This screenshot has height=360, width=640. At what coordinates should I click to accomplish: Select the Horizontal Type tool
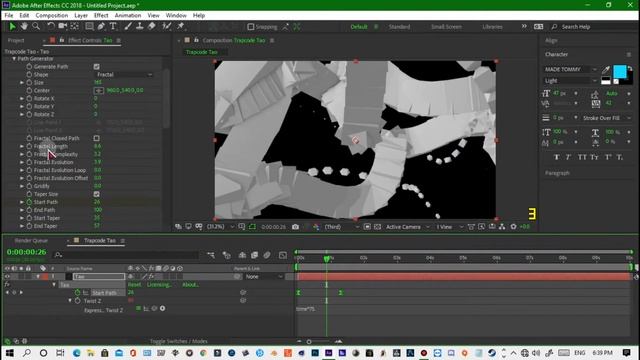point(113,27)
